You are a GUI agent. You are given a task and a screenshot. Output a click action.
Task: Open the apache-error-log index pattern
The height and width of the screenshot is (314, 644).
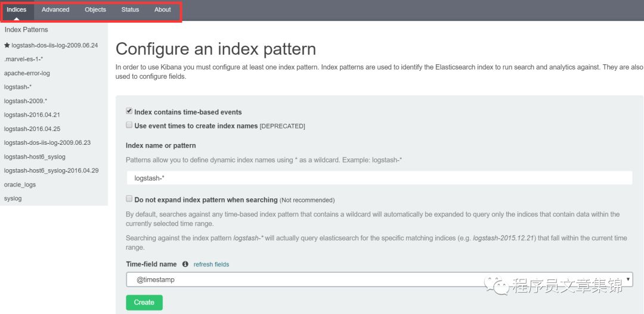[27, 73]
